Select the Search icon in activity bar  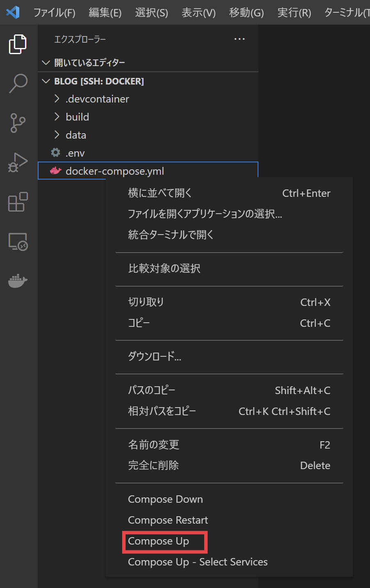[x=18, y=83]
